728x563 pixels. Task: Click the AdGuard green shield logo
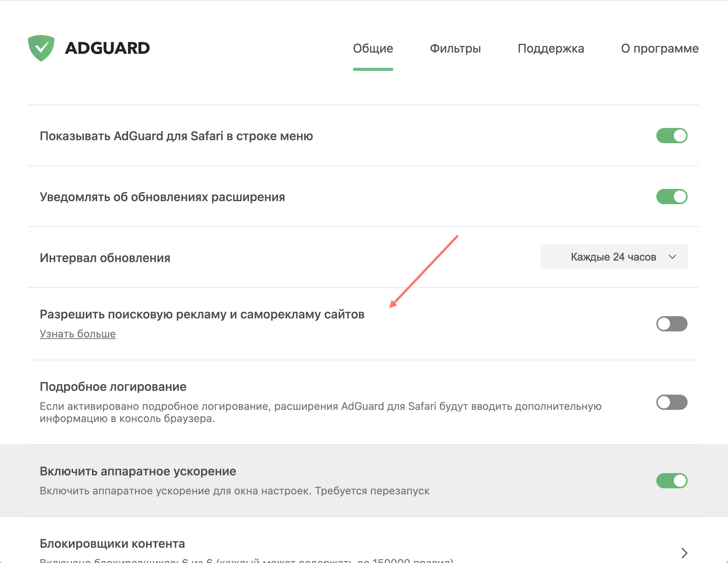click(x=41, y=48)
